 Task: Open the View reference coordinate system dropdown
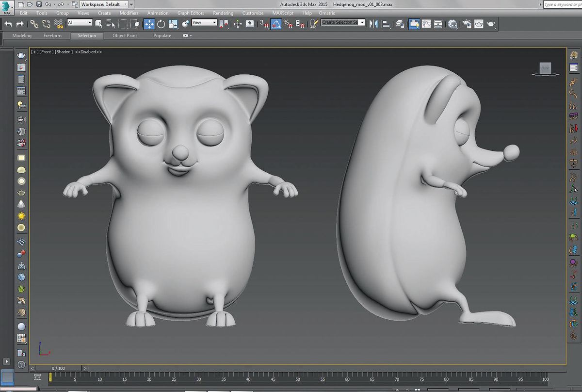pyautogui.click(x=205, y=22)
